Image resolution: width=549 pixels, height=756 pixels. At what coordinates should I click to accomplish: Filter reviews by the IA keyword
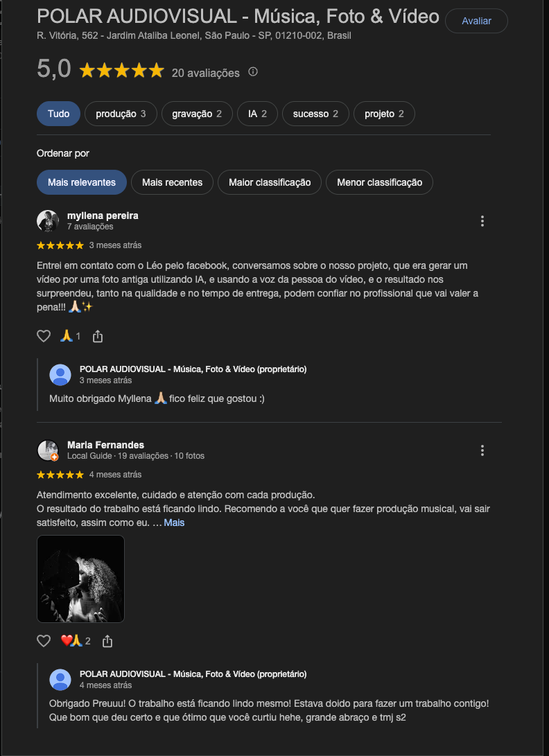pos(258,114)
